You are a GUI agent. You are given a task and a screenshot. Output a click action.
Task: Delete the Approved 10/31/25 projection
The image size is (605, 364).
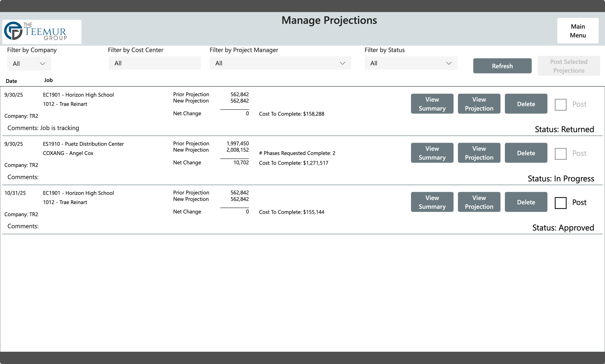point(526,202)
